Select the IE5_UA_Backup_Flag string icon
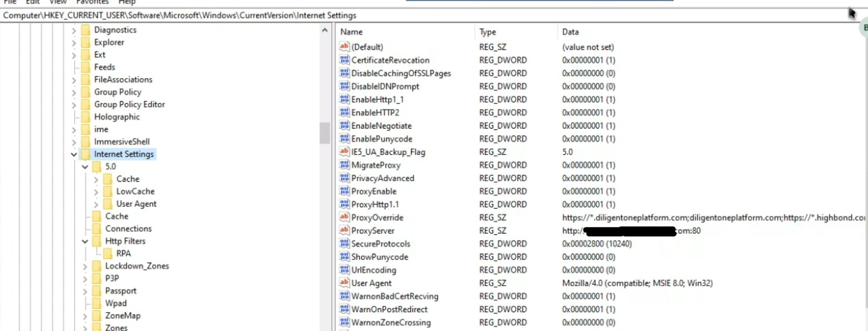This screenshot has width=868, height=331. 344,152
